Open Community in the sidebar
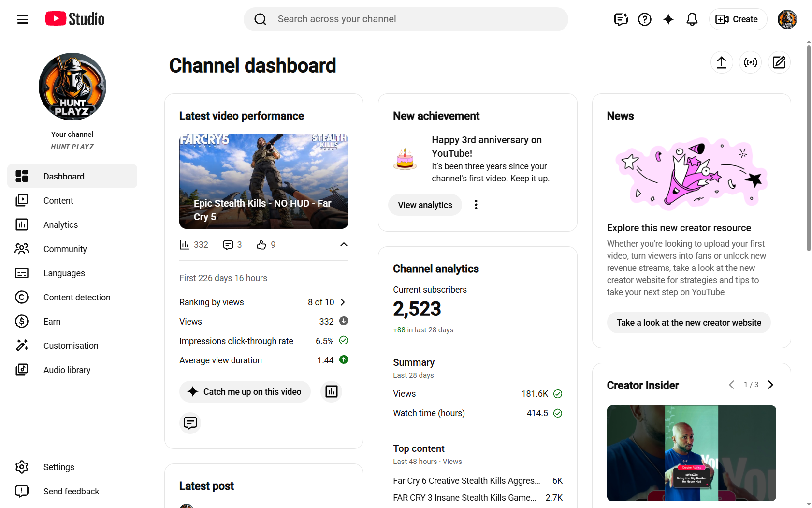Screen dimensions: 812x508 (x=72, y=249)
